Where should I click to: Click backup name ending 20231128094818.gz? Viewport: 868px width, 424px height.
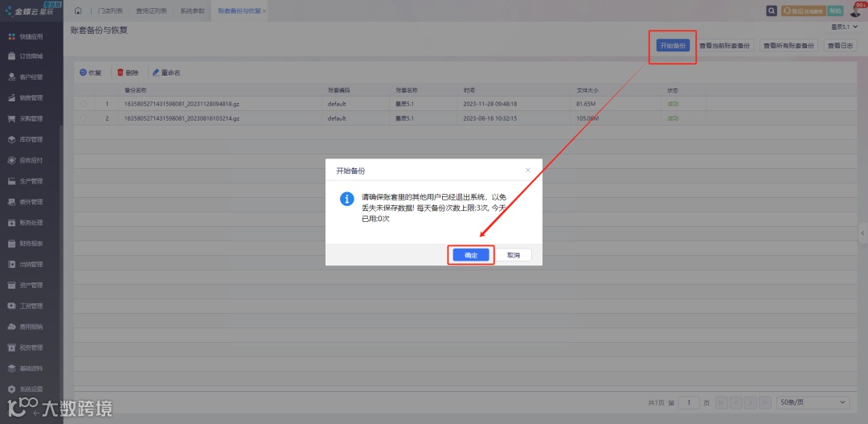point(182,104)
